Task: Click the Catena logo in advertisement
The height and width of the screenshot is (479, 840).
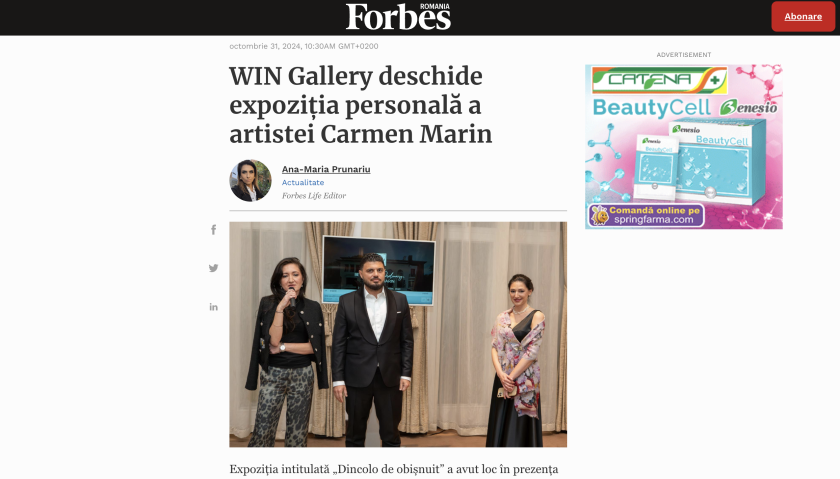Action: (x=659, y=80)
